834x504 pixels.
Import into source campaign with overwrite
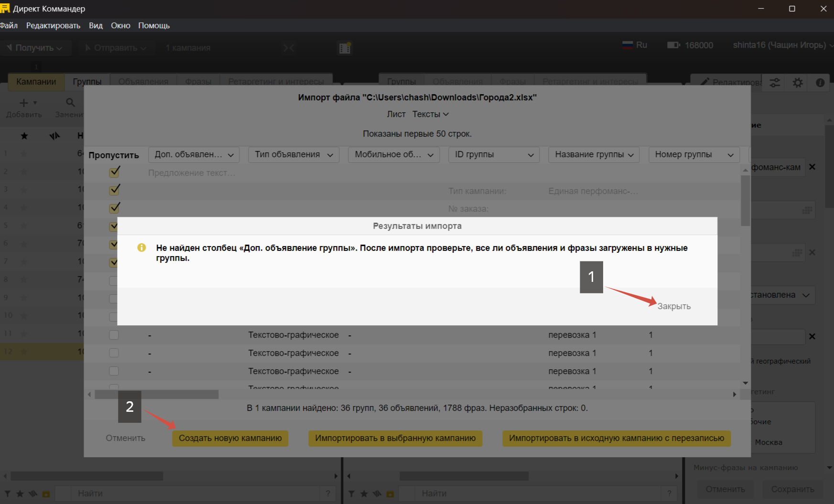point(617,438)
